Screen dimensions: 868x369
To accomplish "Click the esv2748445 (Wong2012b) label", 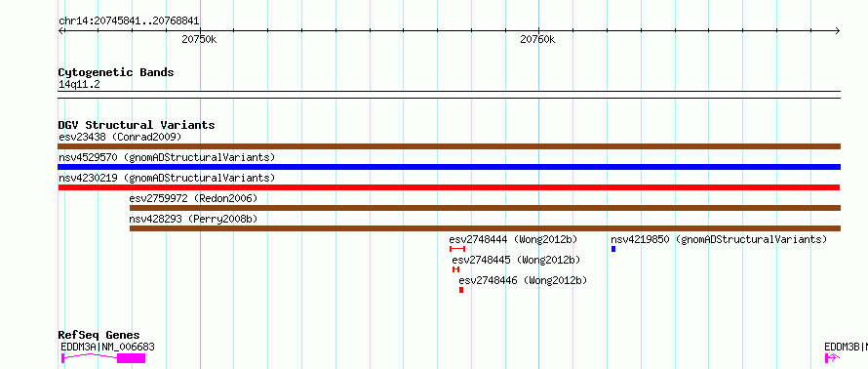I will pyautogui.click(x=516, y=260).
